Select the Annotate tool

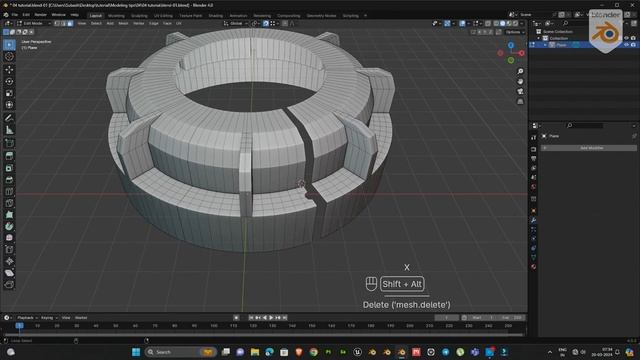click(x=9, y=118)
